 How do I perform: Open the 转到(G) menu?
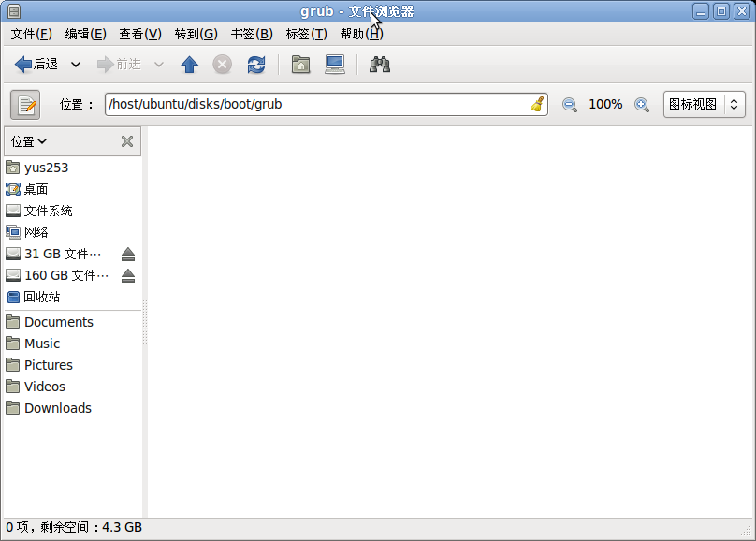[x=196, y=34]
